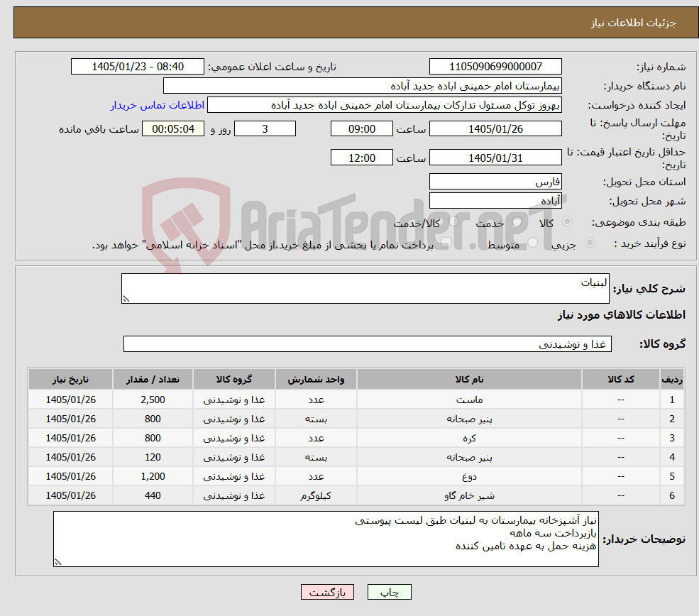
Task: Click the deadline time field 09:00
Action: click(361, 129)
